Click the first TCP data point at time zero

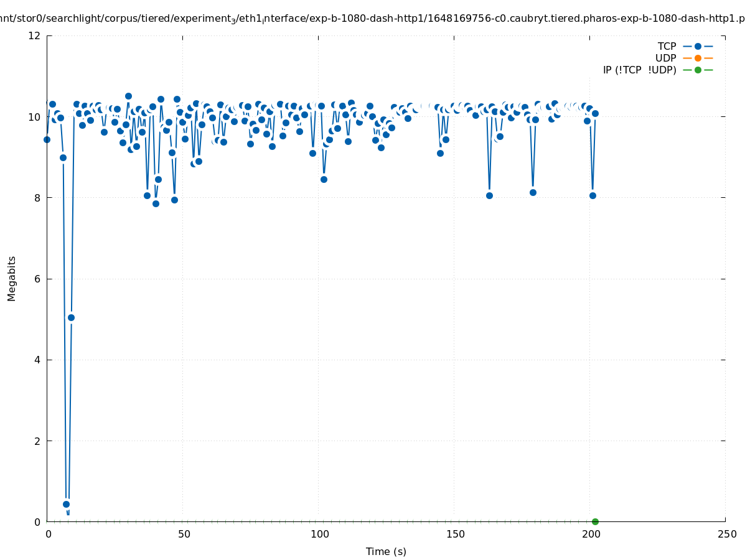tap(47, 139)
